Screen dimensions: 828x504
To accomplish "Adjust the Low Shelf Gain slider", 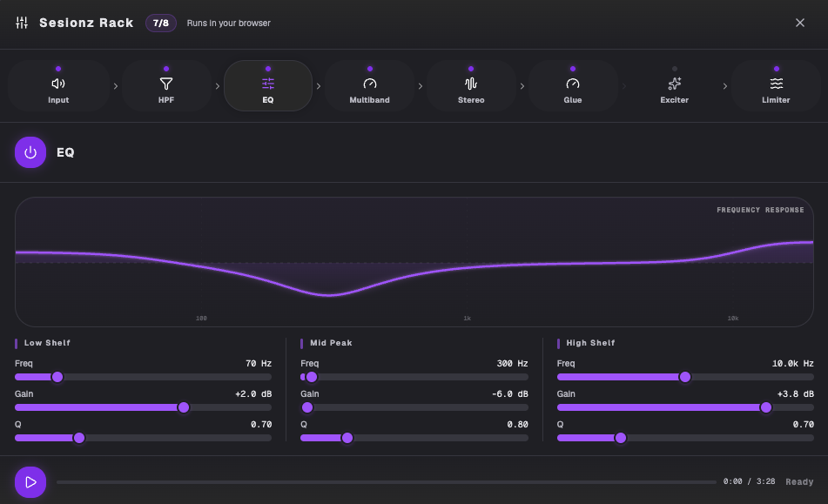I will point(143,407).
